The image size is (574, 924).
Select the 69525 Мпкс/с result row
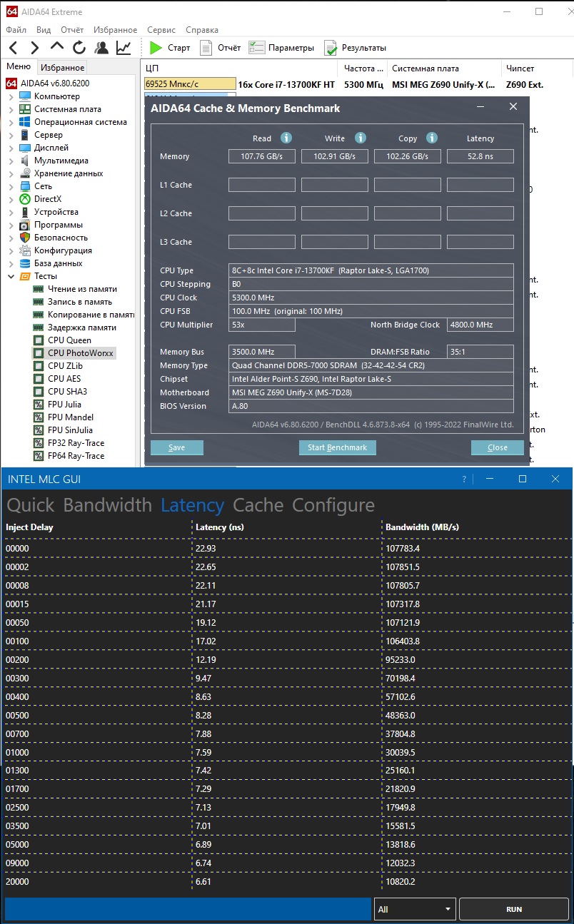point(190,84)
